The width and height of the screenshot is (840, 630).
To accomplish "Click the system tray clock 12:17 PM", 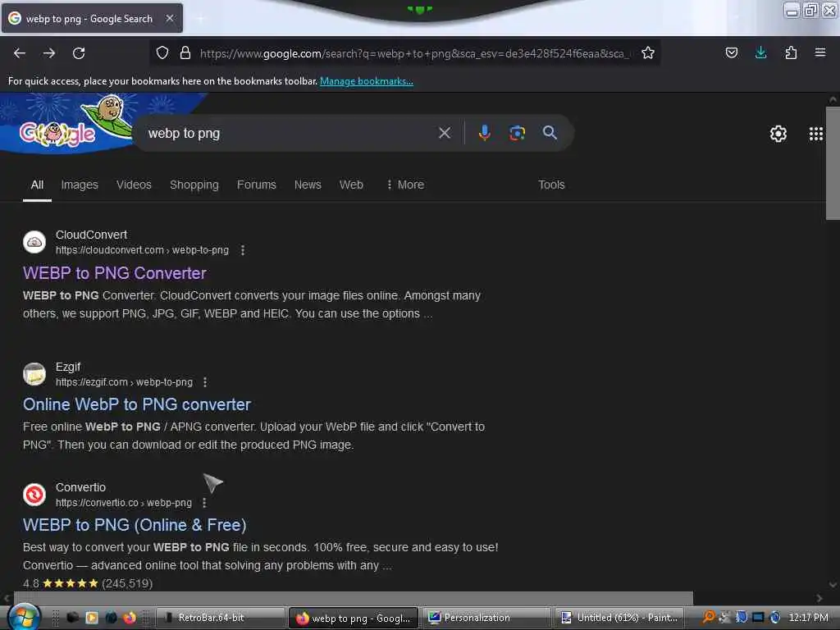I will tap(808, 618).
